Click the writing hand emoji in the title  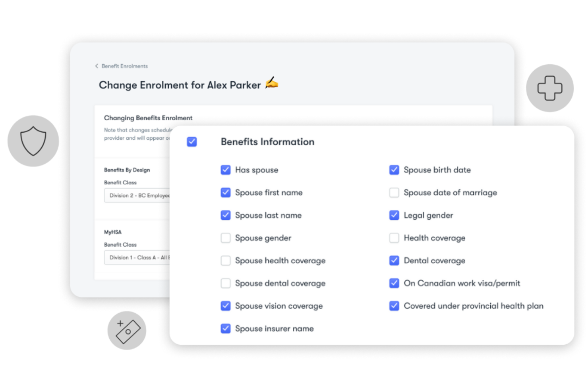272,84
